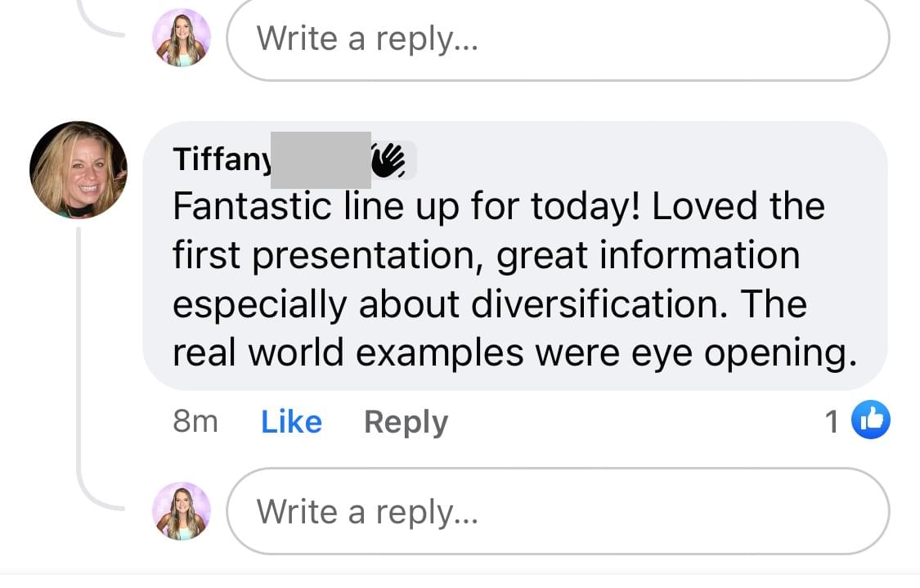Click the placeholder text in the top reply box
Screen dimensions: 920x588
367,39
